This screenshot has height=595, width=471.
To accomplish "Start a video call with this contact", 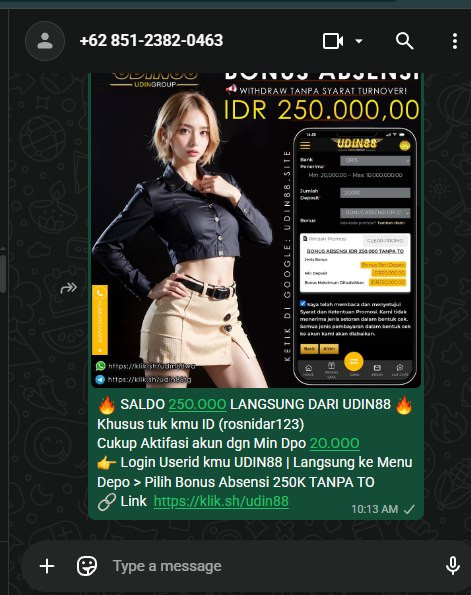I will (x=333, y=41).
